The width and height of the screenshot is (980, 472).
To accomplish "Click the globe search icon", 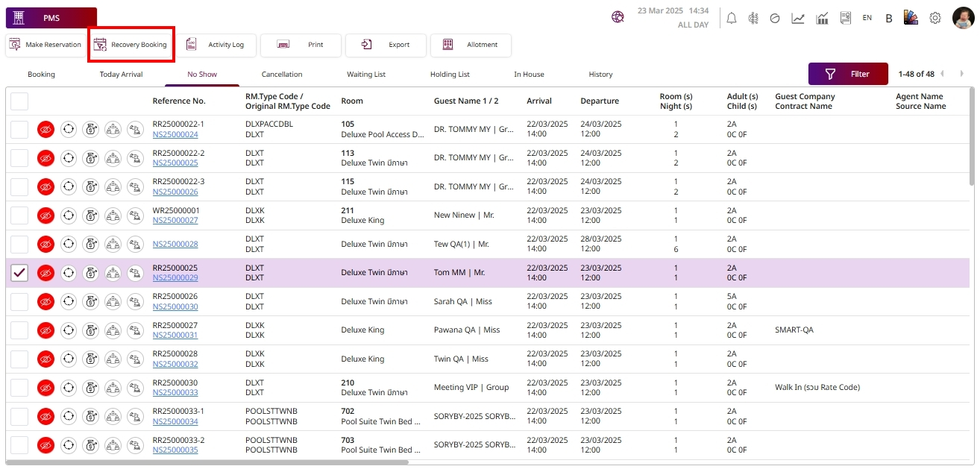I will (x=618, y=17).
